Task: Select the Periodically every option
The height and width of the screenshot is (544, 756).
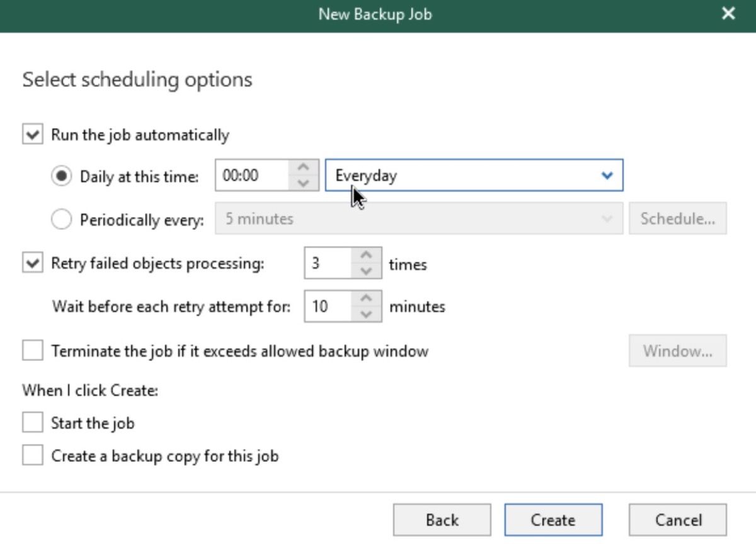Action: pos(62,219)
